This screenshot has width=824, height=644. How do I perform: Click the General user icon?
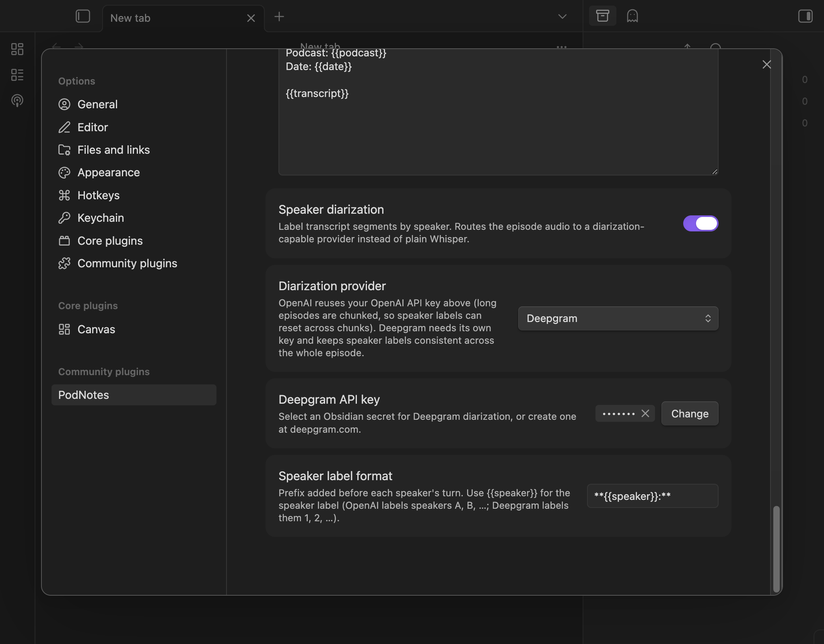click(x=64, y=104)
